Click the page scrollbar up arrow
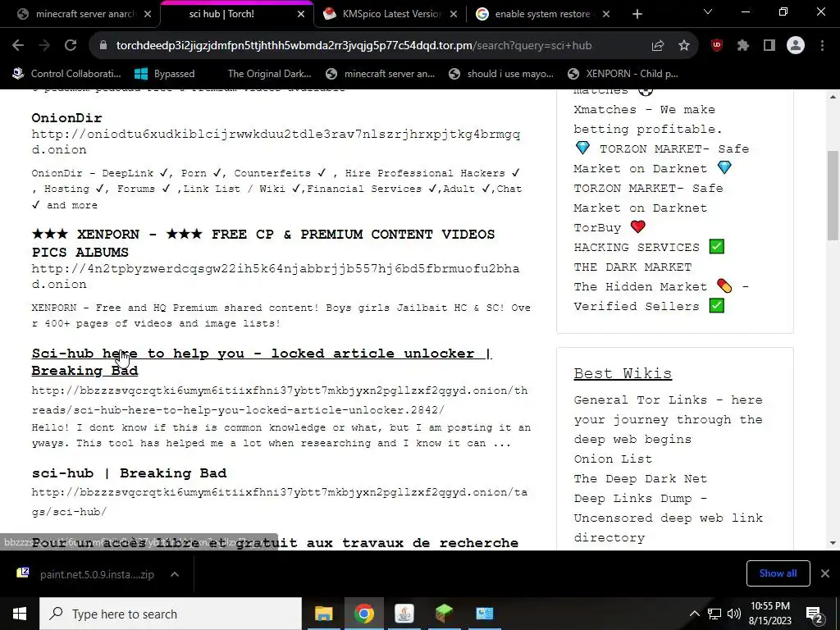This screenshot has height=630, width=840. (833, 97)
